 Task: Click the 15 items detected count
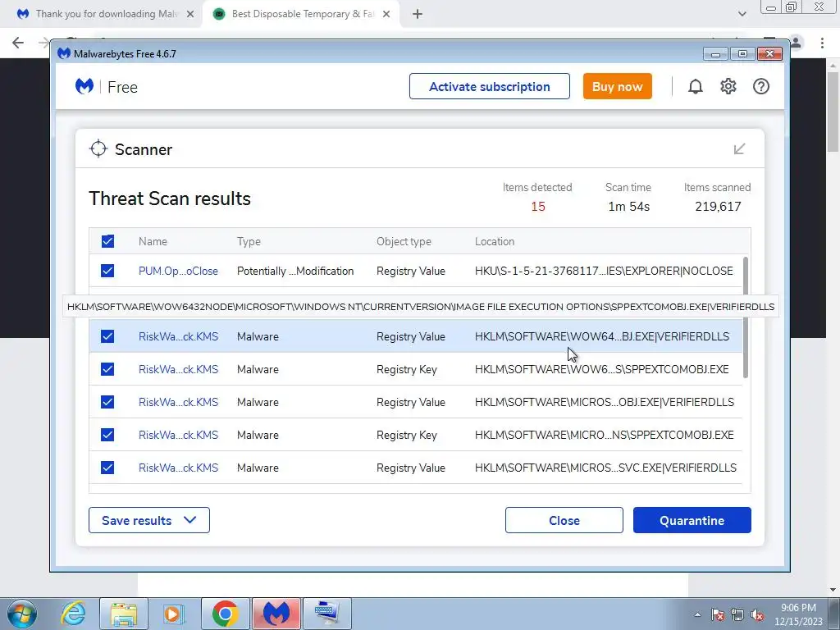pos(538,207)
